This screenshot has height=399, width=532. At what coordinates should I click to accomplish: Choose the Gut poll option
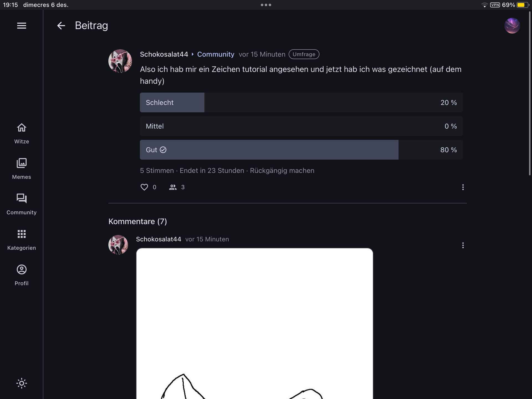tap(301, 150)
